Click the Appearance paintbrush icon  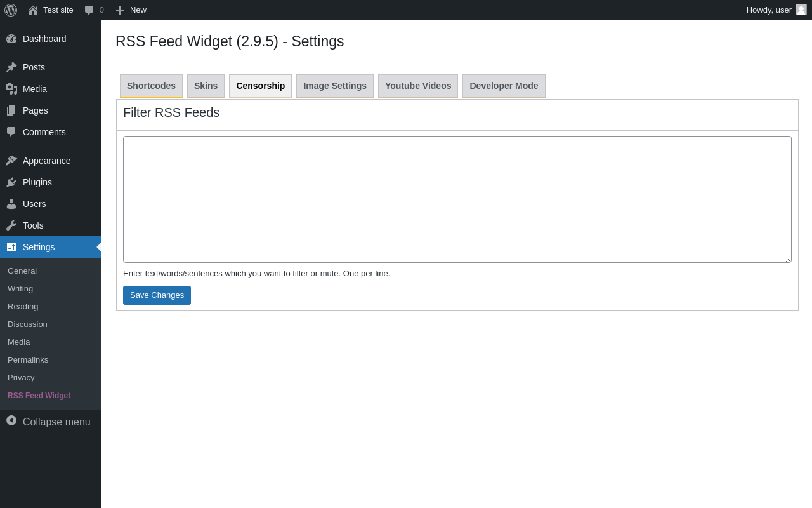(11, 161)
